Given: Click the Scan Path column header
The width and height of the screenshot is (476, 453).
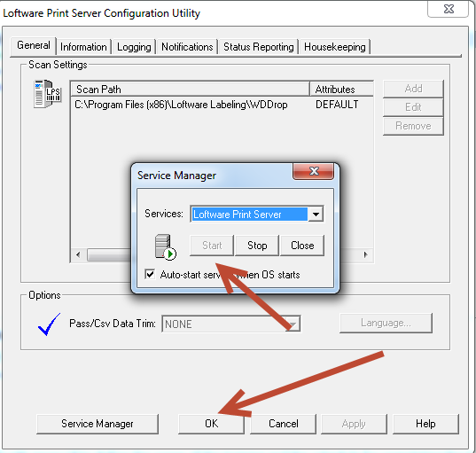Looking at the screenshot, I should pyautogui.click(x=190, y=90).
